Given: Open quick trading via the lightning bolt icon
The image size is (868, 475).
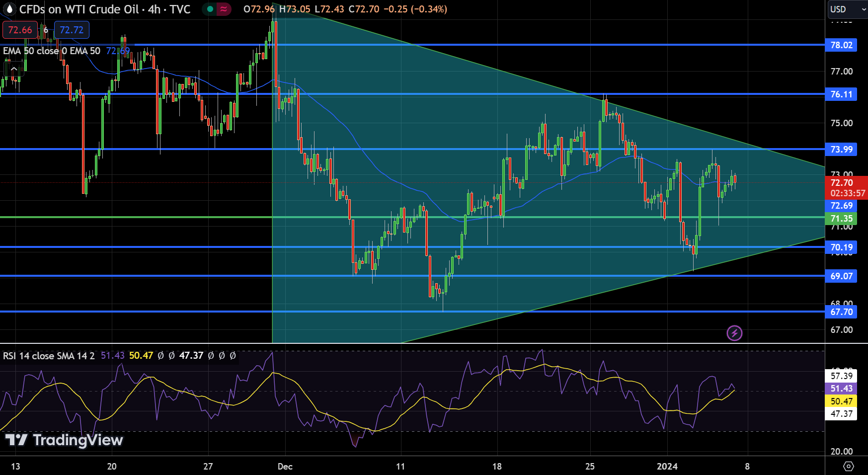Looking at the screenshot, I should click(735, 333).
